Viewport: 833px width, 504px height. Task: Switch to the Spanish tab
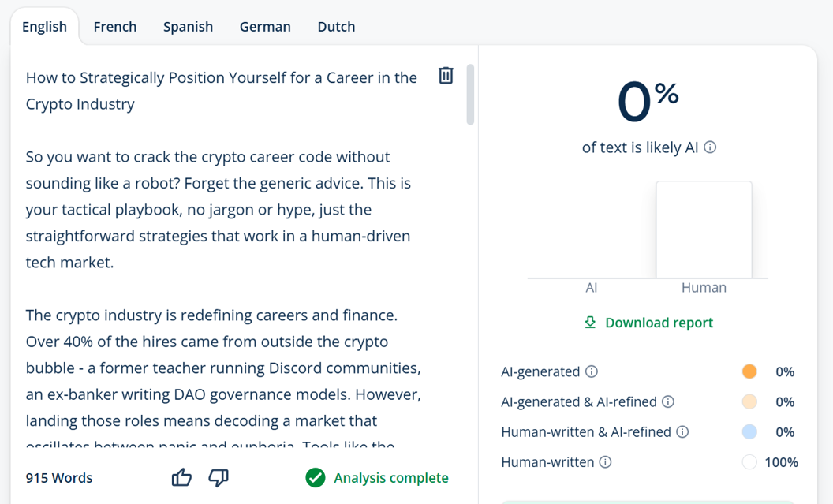(188, 27)
